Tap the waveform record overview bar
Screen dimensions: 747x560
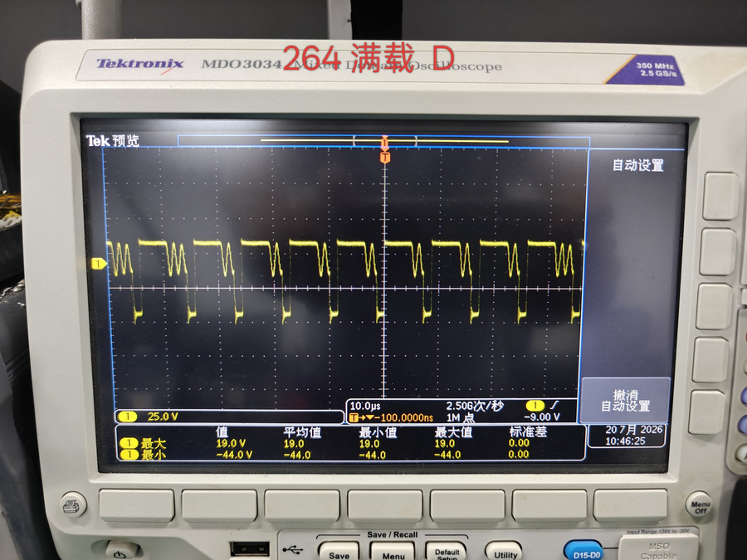point(384,141)
